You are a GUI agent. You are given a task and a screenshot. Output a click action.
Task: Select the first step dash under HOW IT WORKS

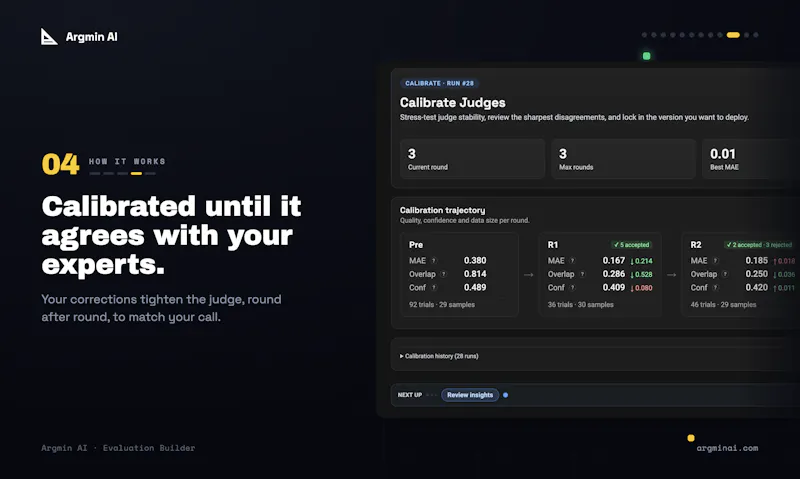pyautogui.click(x=95, y=173)
